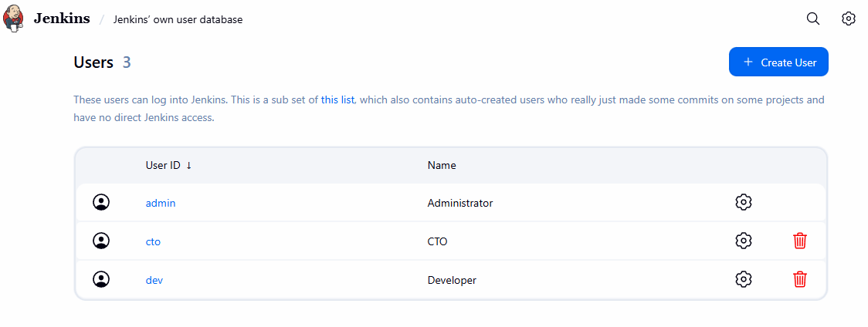868x327 pixels.
Task: Follow the "this list" link
Action: [x=337, y=99]
